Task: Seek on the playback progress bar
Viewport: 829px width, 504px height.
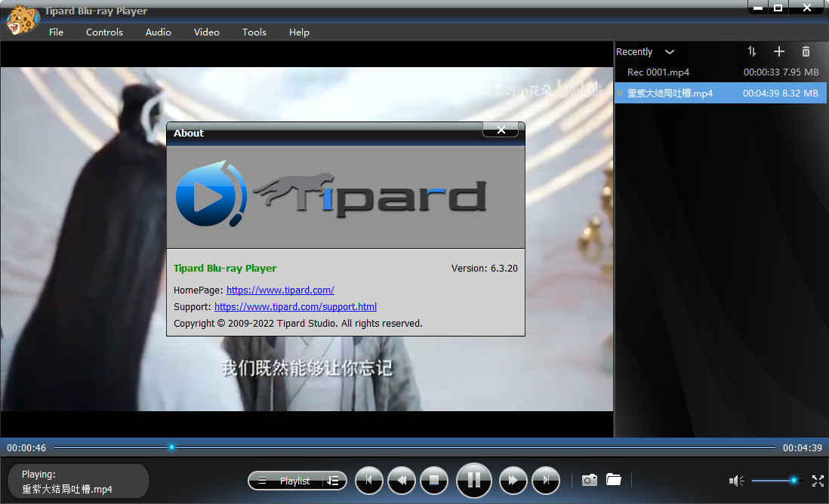Action: [414, 447]
